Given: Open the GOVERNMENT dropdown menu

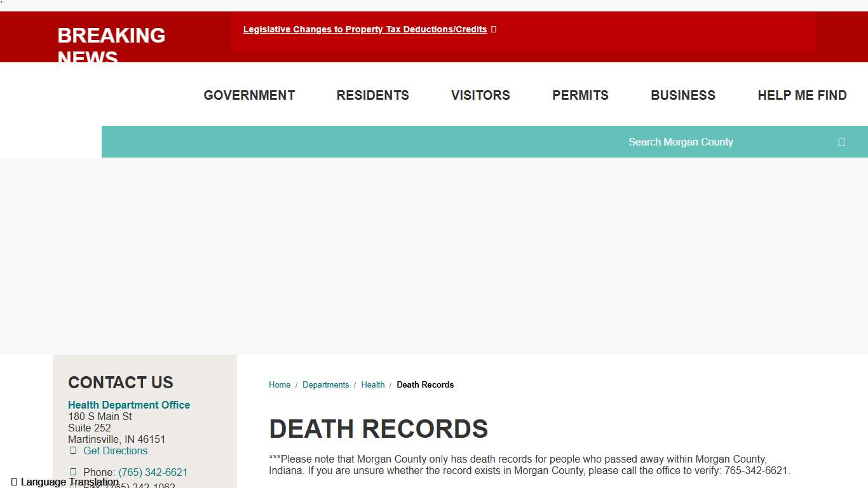Looking at the screenshot, I should coord(249,95).
